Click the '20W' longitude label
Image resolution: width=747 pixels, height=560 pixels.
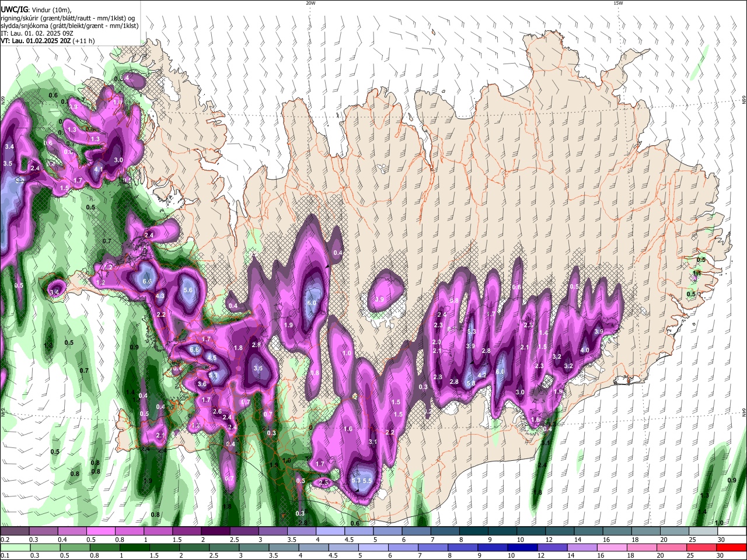click(x=310, y=3)
